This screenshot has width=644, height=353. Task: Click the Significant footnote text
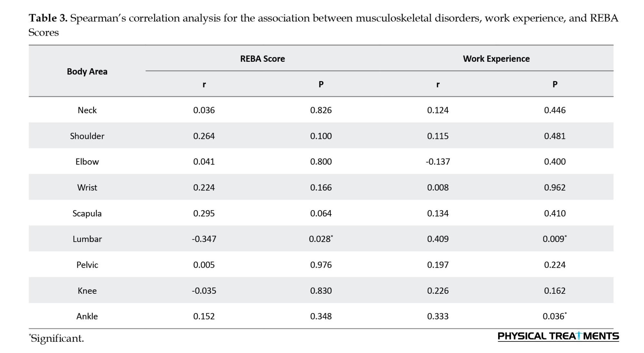pyautogui.click(x=57, y=338)
